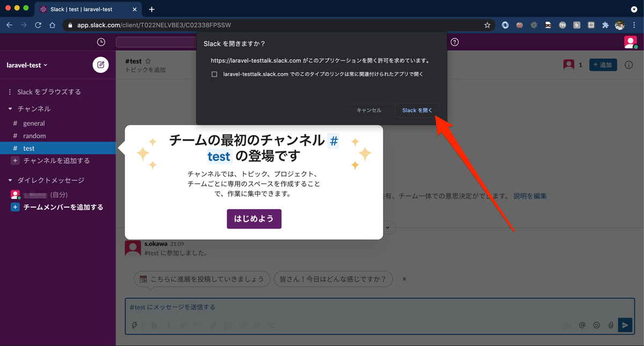644x346 pixels.
Task: Click the はじめよう button
Action: [254, 219]
